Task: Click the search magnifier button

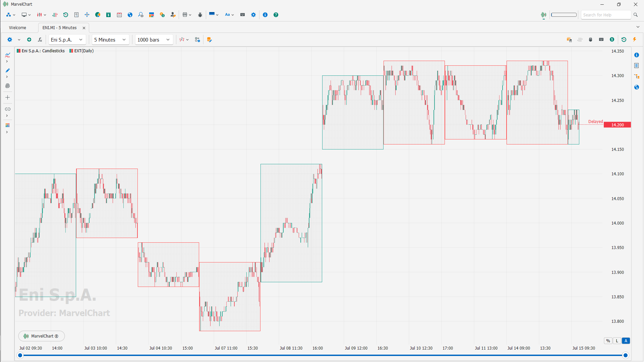Action: point(636,15)
